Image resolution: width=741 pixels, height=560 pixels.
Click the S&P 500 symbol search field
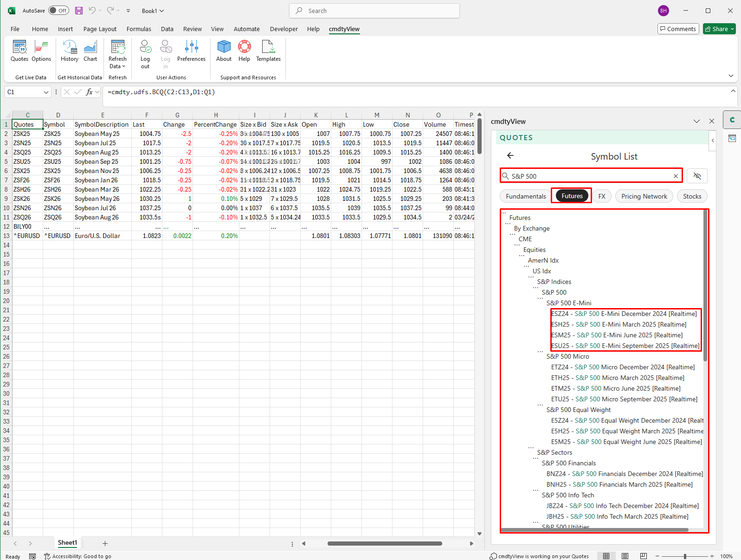(591, 176)
